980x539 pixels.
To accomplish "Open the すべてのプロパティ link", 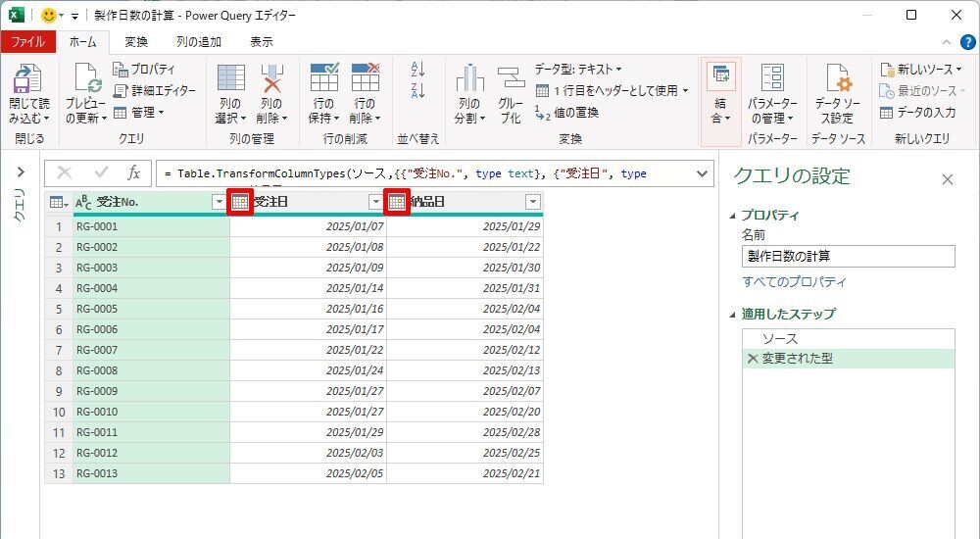I will pos(794,282).
